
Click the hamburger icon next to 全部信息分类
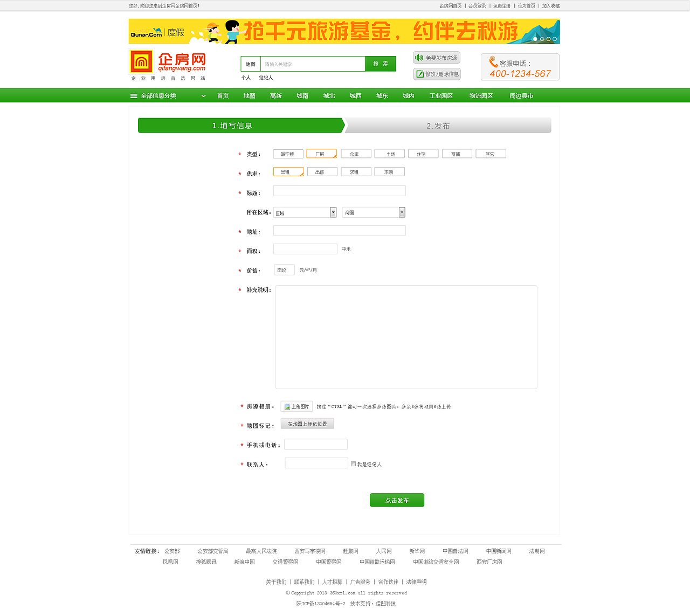point(134,96)
